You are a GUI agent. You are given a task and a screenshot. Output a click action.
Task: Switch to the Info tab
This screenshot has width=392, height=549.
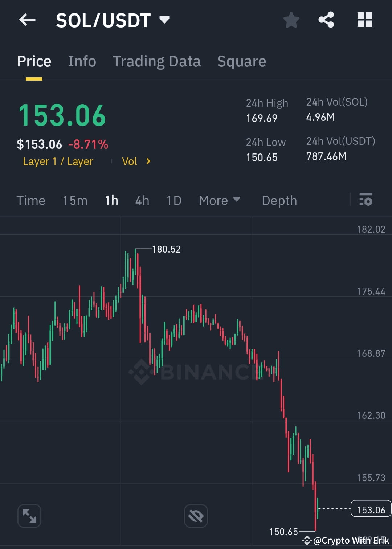pyautogui.click(x=82, y=61)
